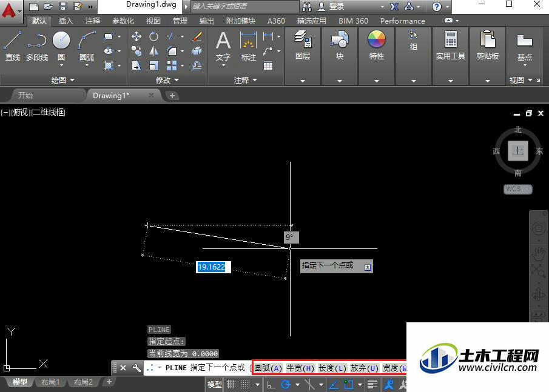The height and width of the screenshot is (392, 549).
Task: Toggle object snap in status bar
Action: (348, 385)
